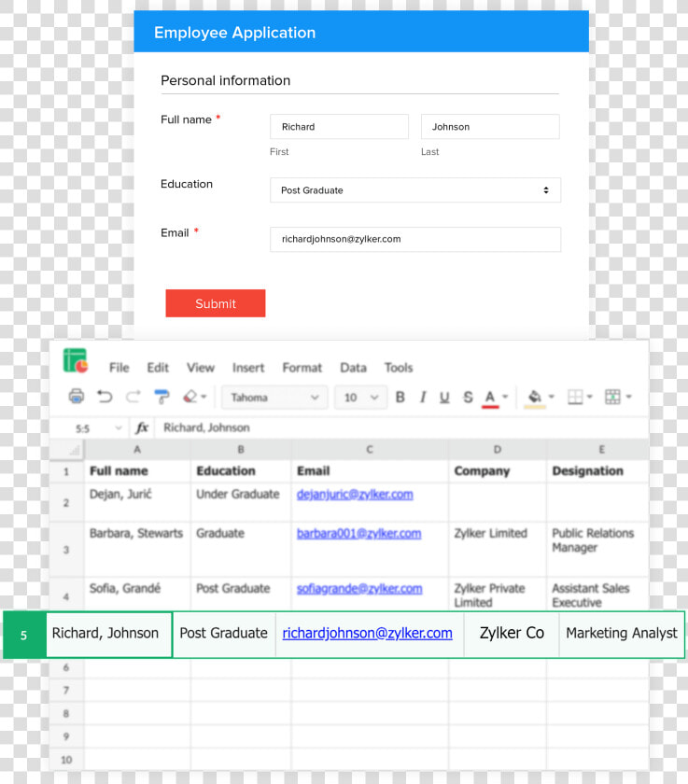The image size is (688, 784).
Task: Select row 10 header
Action: point(66,760)
